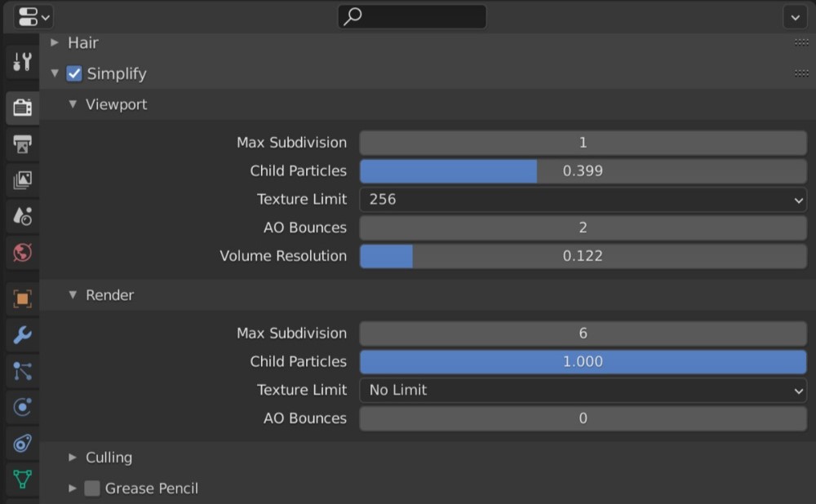Open the World properties tab

pyautogui.click(x=23, y=253)
